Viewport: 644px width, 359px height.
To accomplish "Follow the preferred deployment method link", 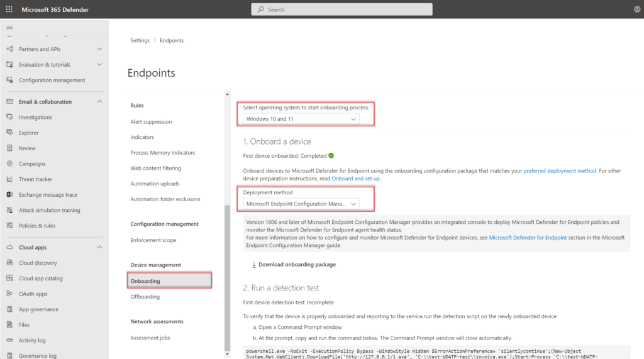I will tap(560, 171).
